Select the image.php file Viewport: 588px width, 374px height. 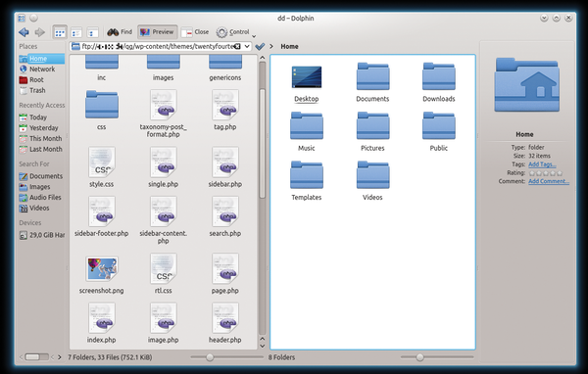[x=163, y=323]
